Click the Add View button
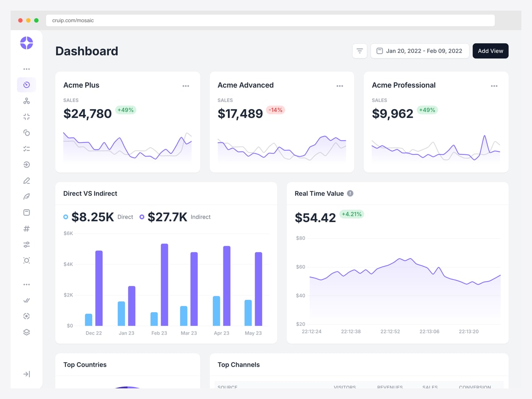Screen dimensions: 532x399 click(490, 51)
